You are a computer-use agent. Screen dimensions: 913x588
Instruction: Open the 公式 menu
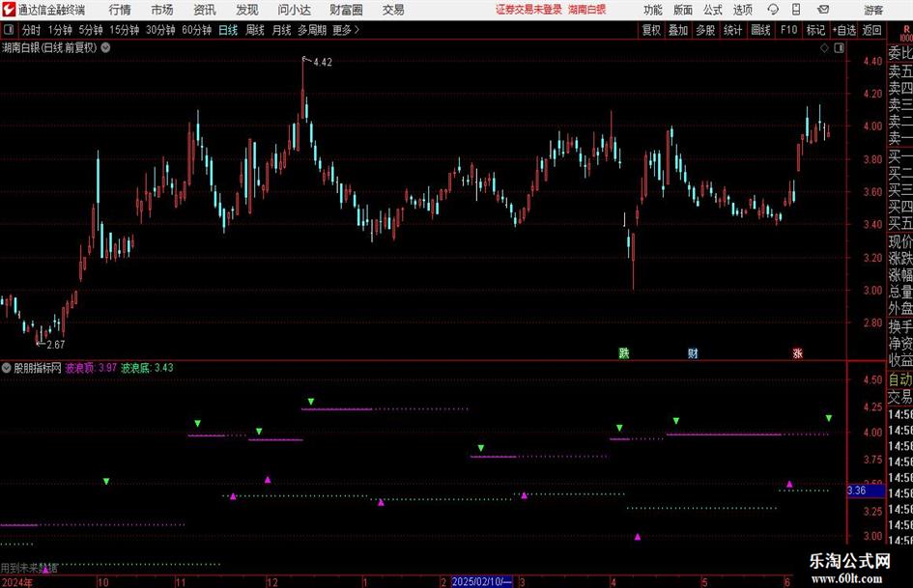[713, 10]
